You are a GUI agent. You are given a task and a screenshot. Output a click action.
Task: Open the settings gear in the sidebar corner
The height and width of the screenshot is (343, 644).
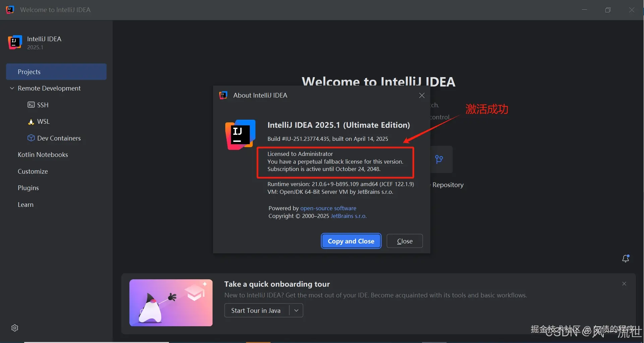15,328
